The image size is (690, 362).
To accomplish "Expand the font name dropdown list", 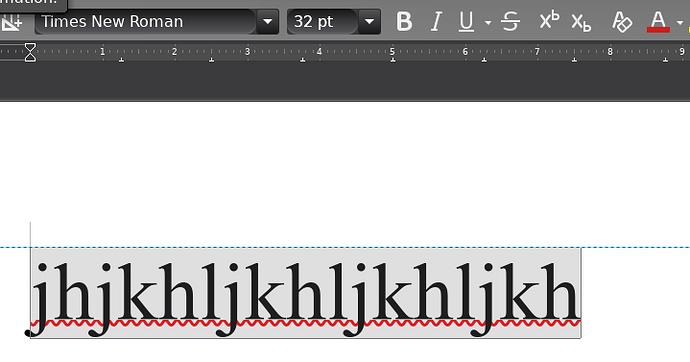I will coord(268,22).
